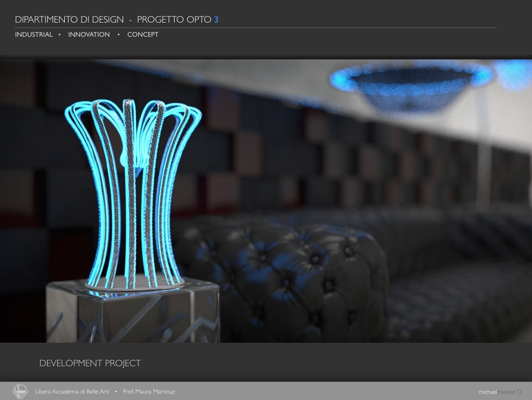Click the mirrored pedestal under the lamp

coord(133,311)
